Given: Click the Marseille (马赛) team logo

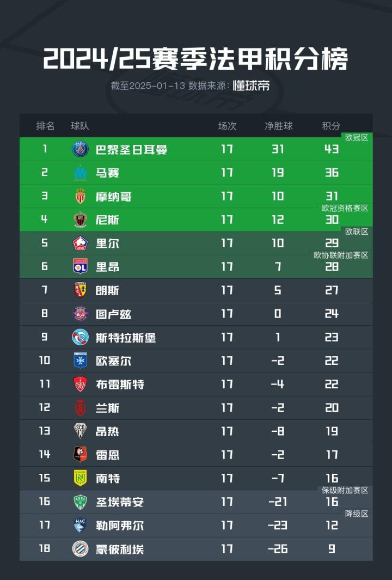Looking at the screenshot, I should (81, 173).
